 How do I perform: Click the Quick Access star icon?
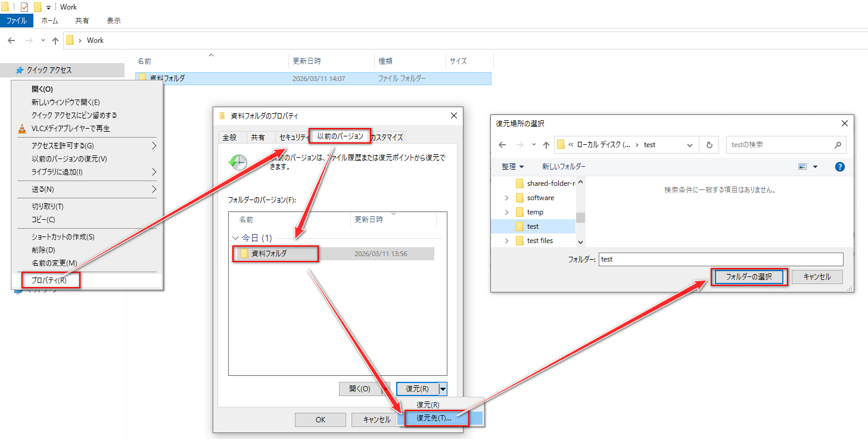click(x=20, y=70)
